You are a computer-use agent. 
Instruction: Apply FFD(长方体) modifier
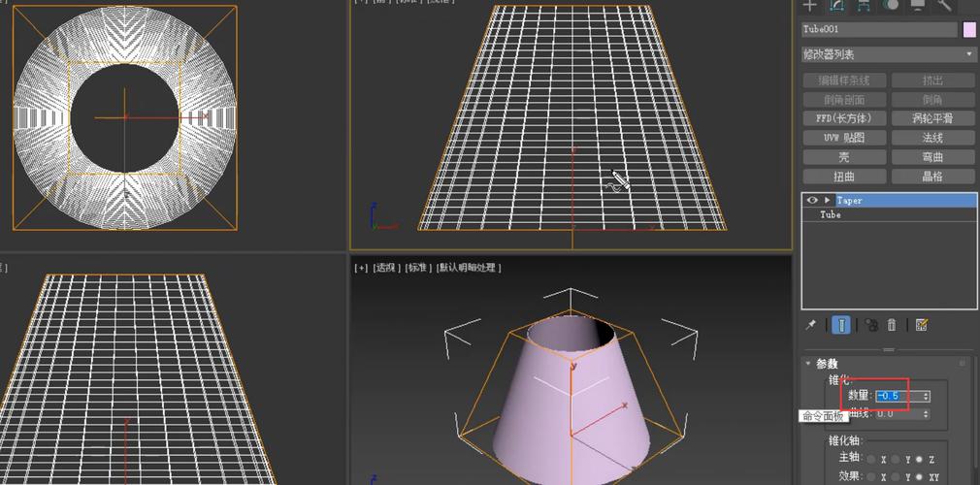844,118
